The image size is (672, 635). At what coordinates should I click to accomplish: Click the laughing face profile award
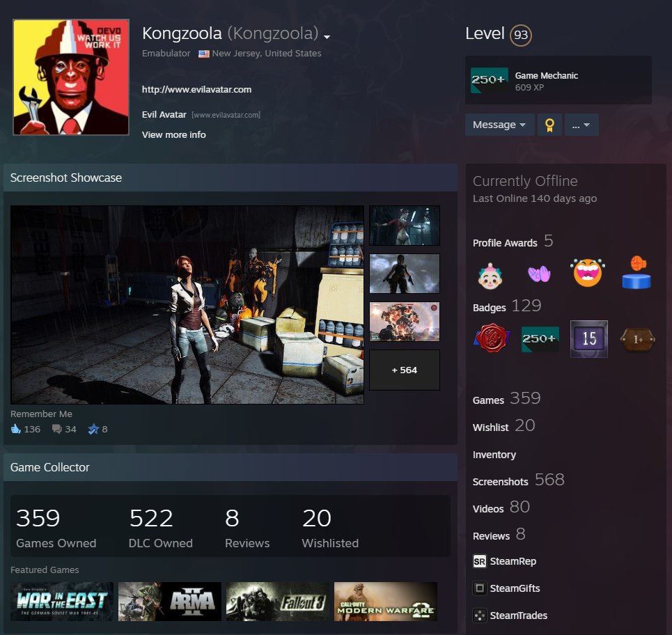coord(588,273)
